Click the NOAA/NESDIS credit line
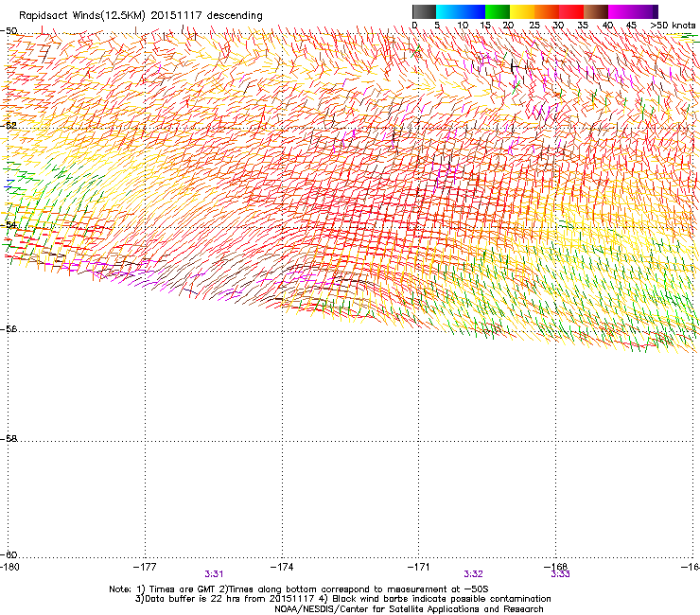Image resolution: width=700 pixels, height=615 pixels. click(409, 609)
